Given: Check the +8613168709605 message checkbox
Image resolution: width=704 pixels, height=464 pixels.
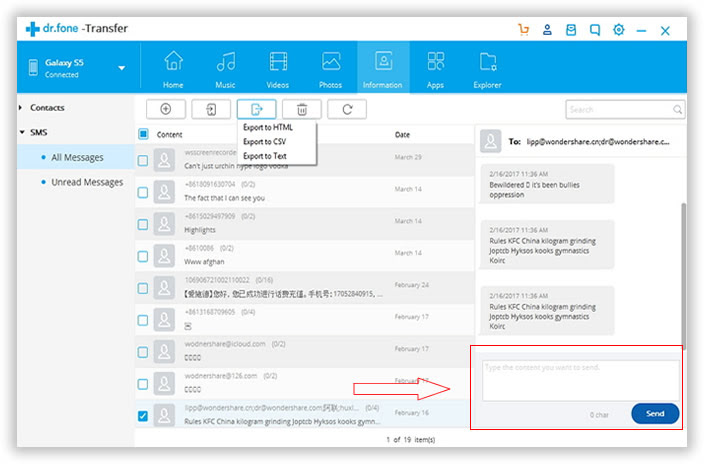Looking at the screenshot, I should click(143, 320).
